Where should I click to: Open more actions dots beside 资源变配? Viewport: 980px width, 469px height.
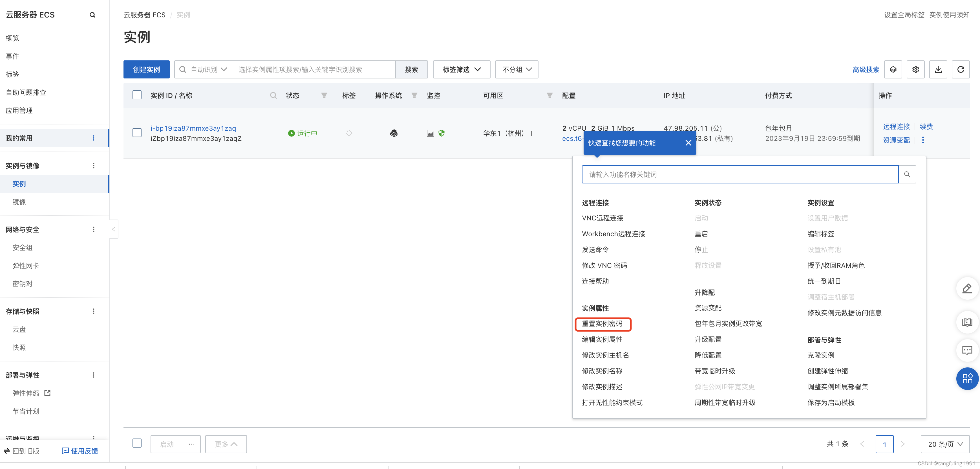point(922,140)
